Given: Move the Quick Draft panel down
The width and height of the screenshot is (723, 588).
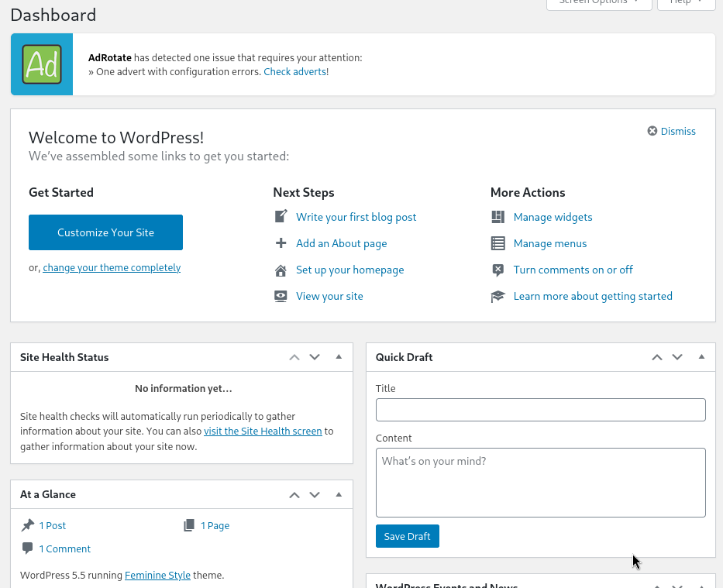Looking at the screenshot, I should tap(677, 357).
